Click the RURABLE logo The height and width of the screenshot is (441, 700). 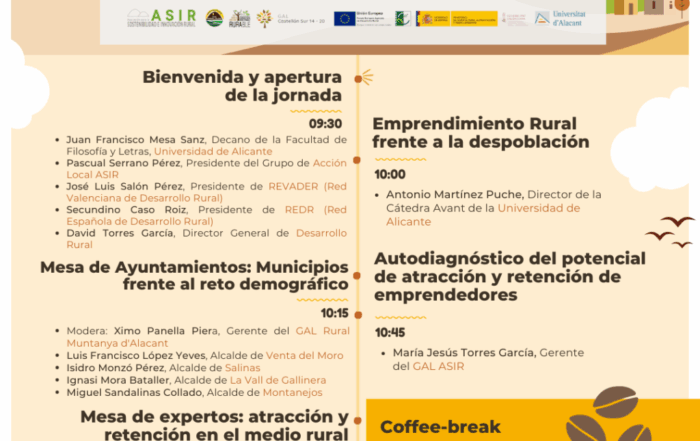[x=239, y=19]
